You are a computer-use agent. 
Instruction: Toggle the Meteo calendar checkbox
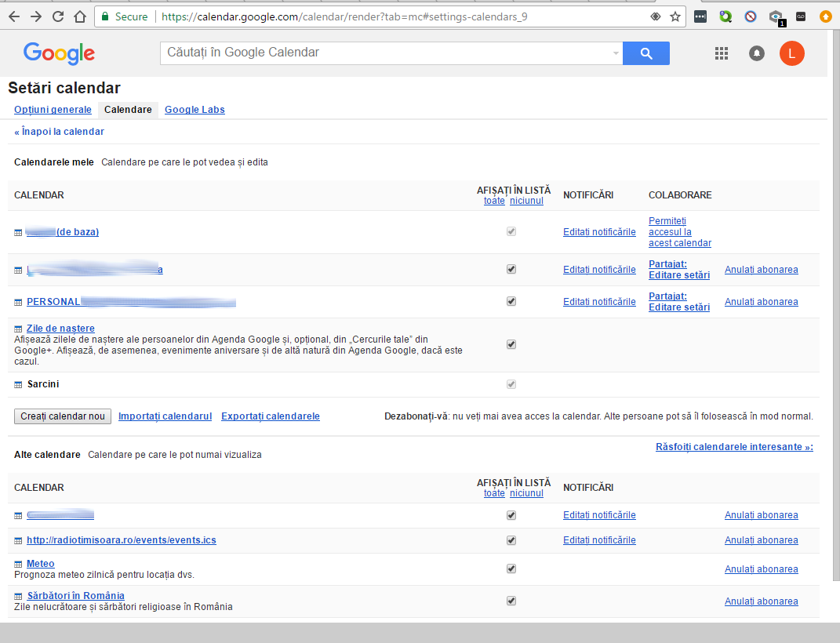tap(511, 569)
